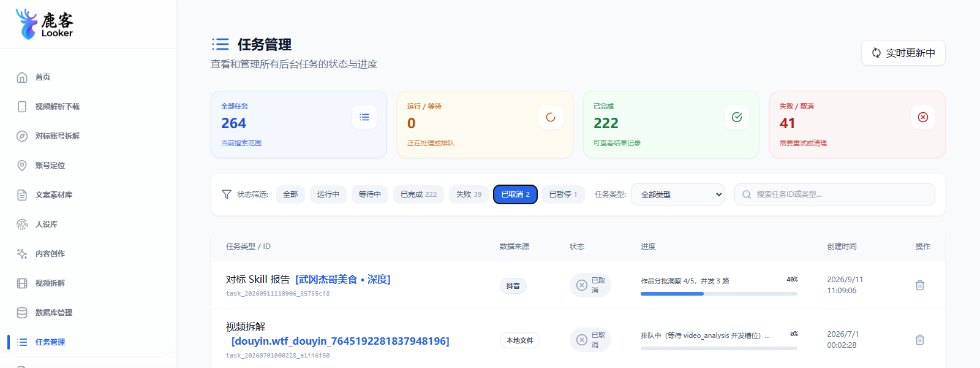
Task: Delete the 对标 Skill 报告 task via trash icon
Action: click(920, 285)
